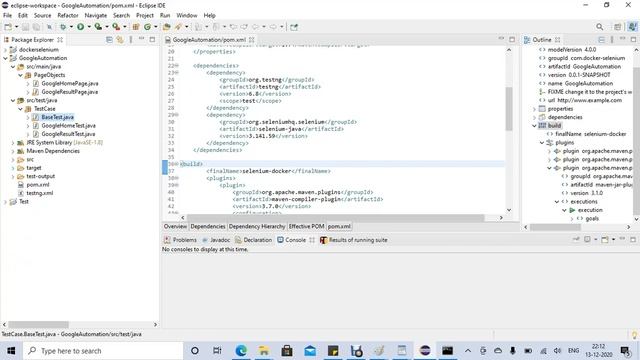Click the Coverage launch toolbar icon
This screenshot has width=640, height=360.
pos(98,27)
